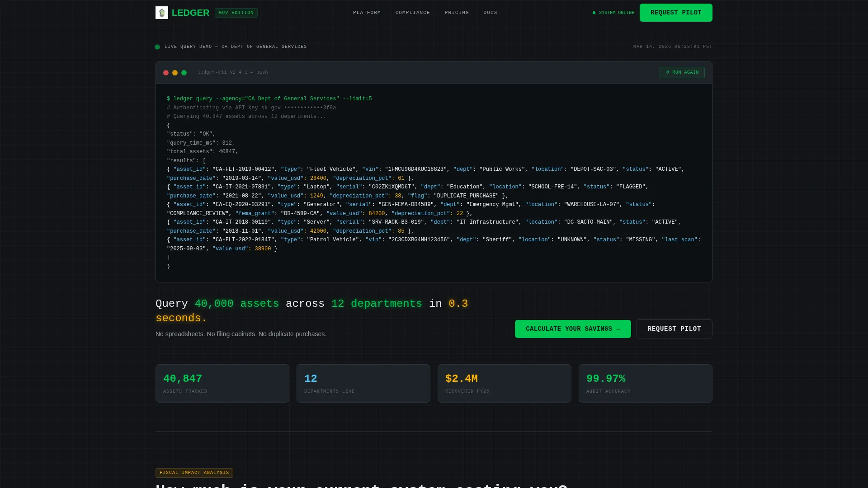Click asset ID CA-IT-2021-07831
Viewport: 868px width, 488px height.
coord(242,187)
